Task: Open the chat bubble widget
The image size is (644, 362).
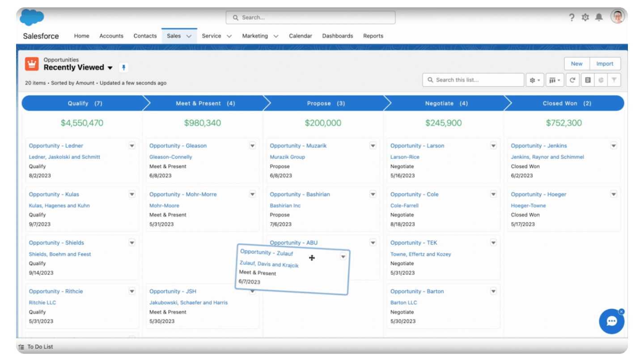Action: click(611, 321)
